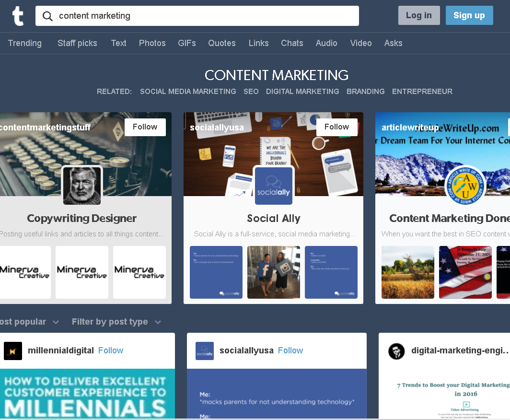Click the articlewriteup mountain header image

coord(443,154)
